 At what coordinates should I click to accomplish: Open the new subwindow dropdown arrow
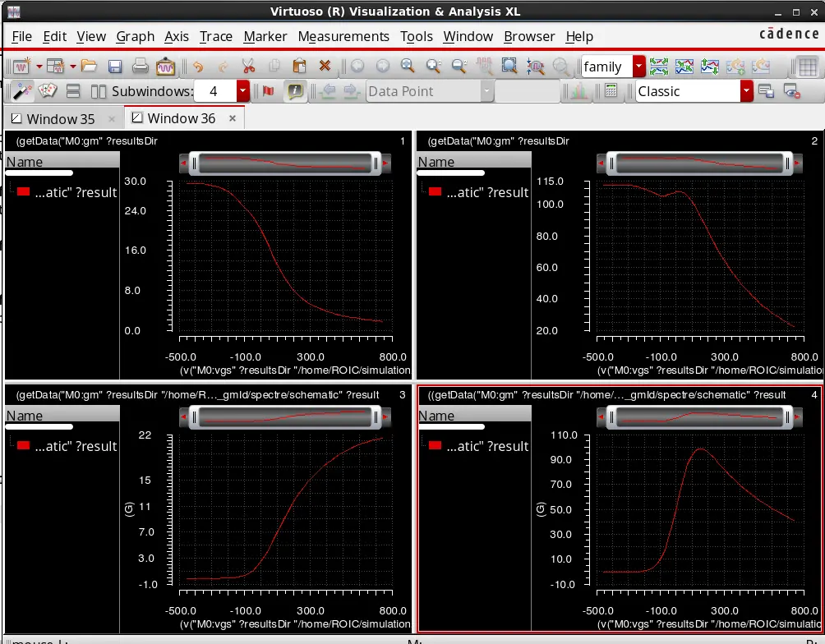tap(72, 67)
